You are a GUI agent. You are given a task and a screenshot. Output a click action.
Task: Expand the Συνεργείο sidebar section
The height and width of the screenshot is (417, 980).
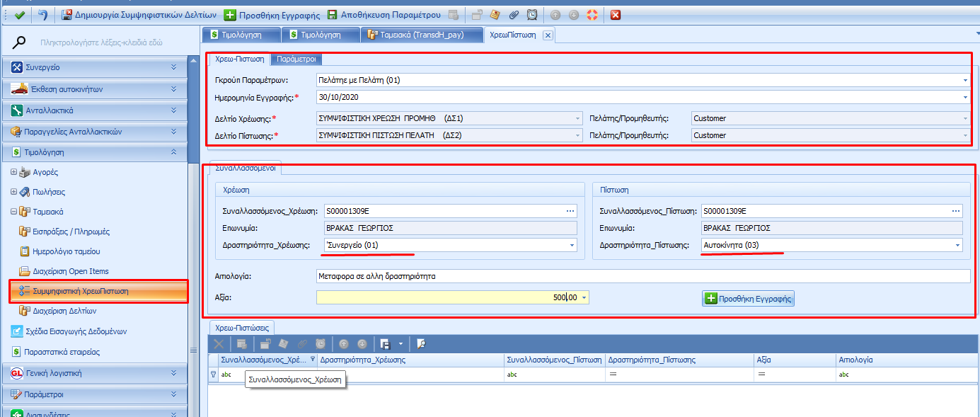coord(173,67)
